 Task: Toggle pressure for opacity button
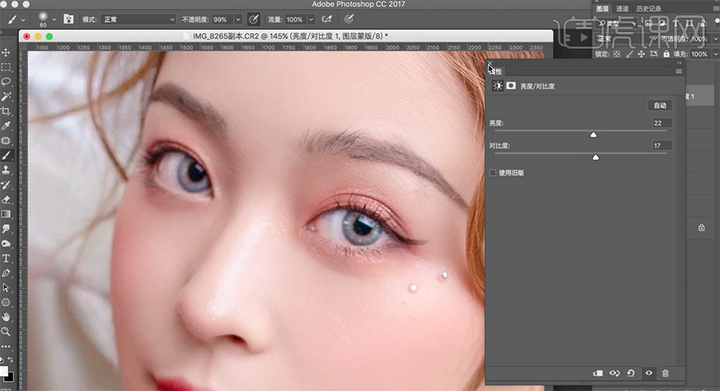(253, 19)
